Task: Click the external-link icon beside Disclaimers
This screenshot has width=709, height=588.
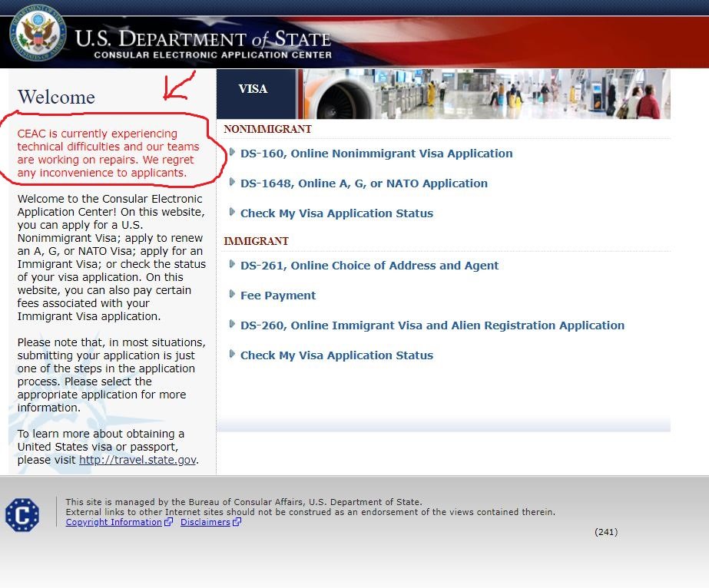Action: (237, 522)
